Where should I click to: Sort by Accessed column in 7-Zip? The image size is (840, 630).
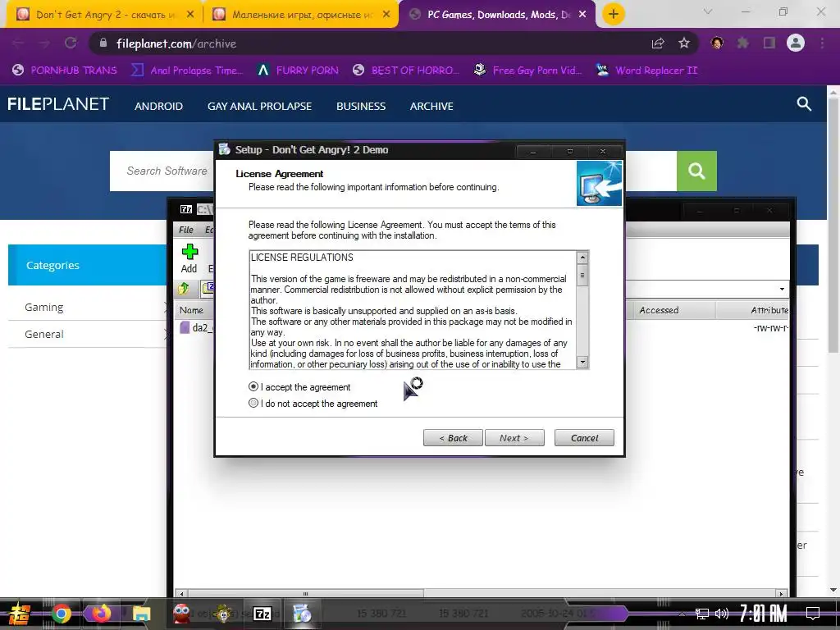pos(659,310)
